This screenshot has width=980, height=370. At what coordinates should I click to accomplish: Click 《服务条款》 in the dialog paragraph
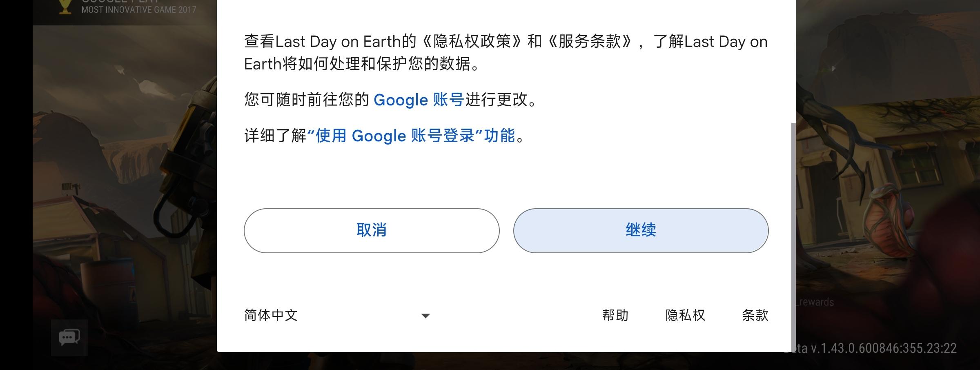[590, 42]
